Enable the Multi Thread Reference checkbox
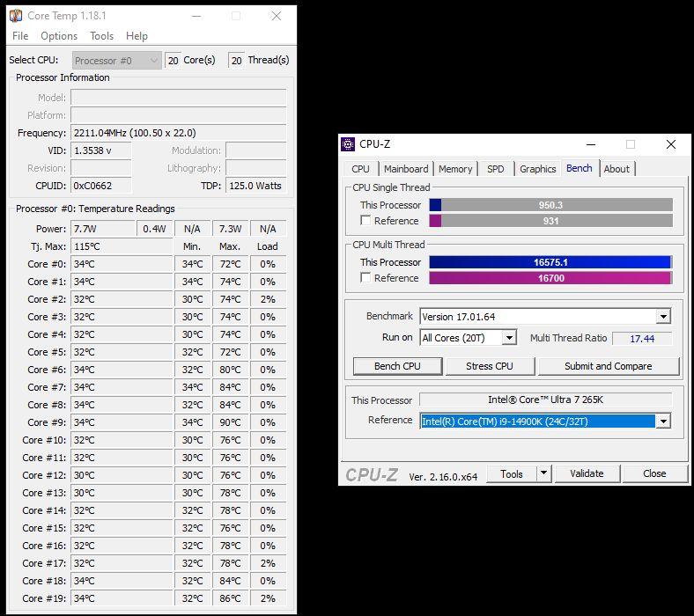The width and height of the screenshot is (694, 616). coord(365,278)
